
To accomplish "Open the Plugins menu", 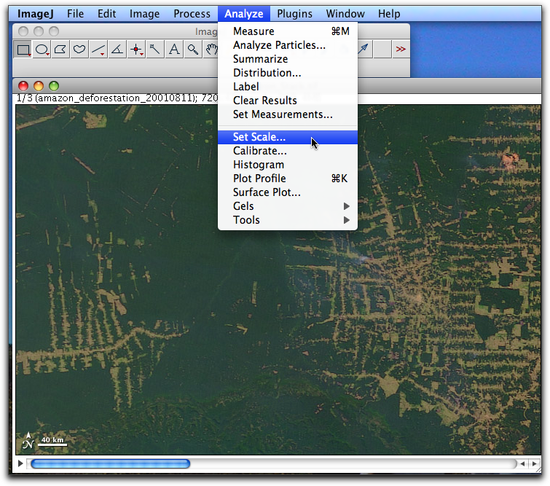I will (295, 14).
